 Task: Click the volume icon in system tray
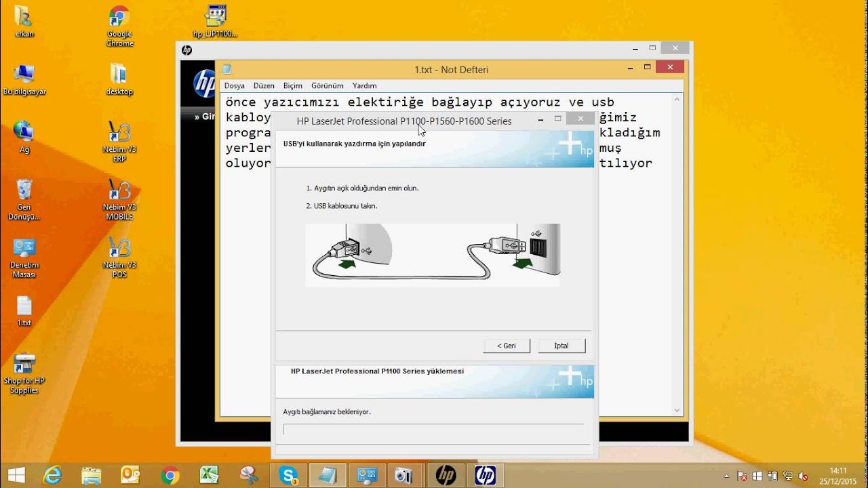[x=803, y=476]
